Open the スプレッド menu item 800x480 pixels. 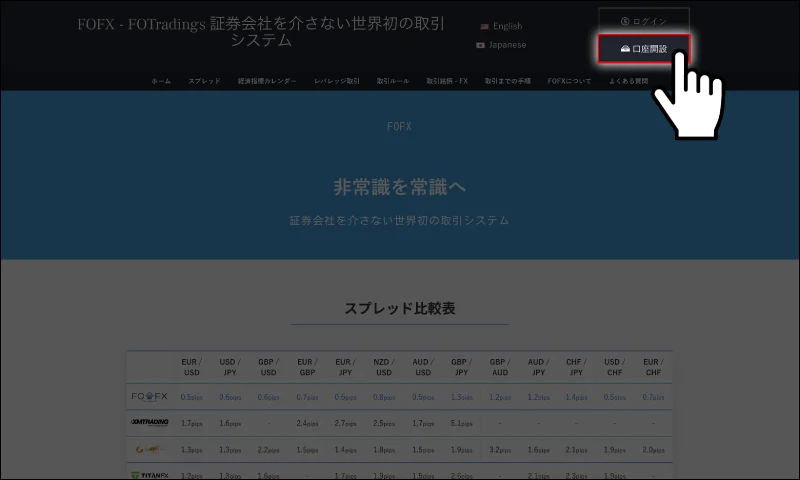click(x=204, y=80)
